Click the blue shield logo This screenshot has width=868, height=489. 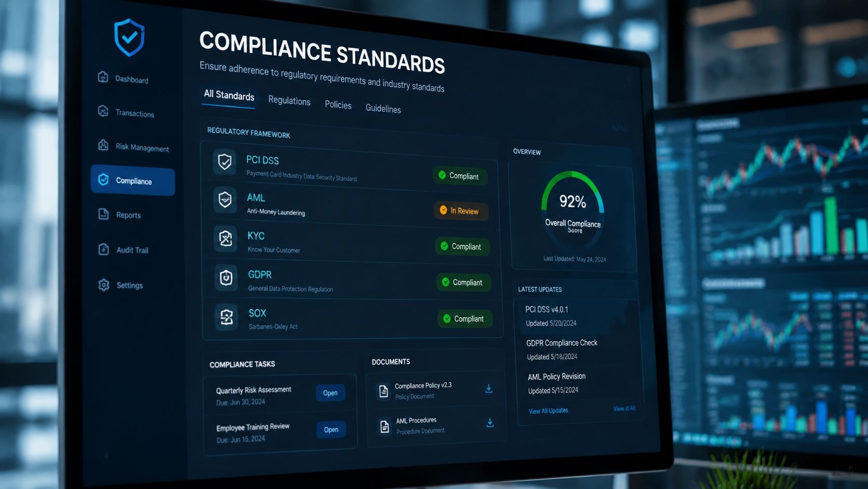(129, 37)
